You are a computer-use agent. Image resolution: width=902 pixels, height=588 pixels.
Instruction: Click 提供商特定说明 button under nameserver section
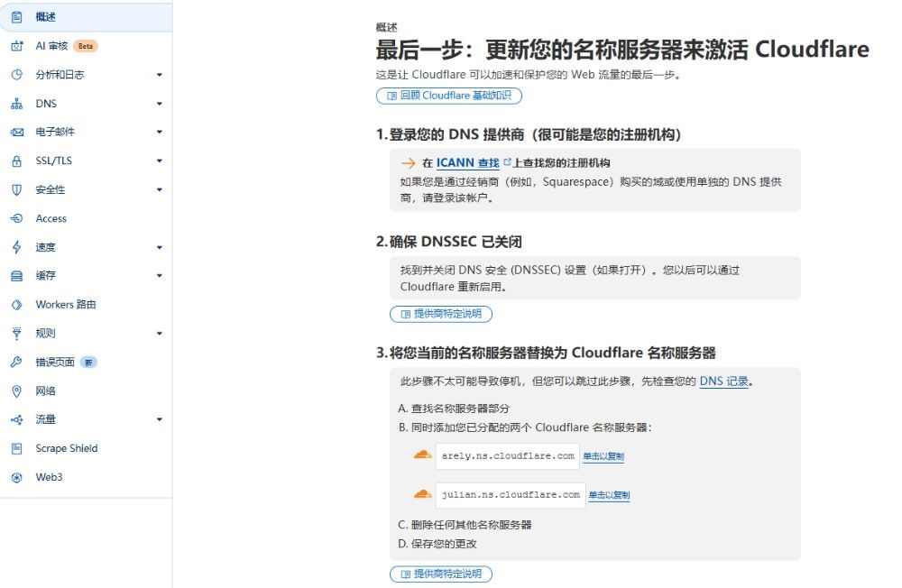tap(441, 574)
